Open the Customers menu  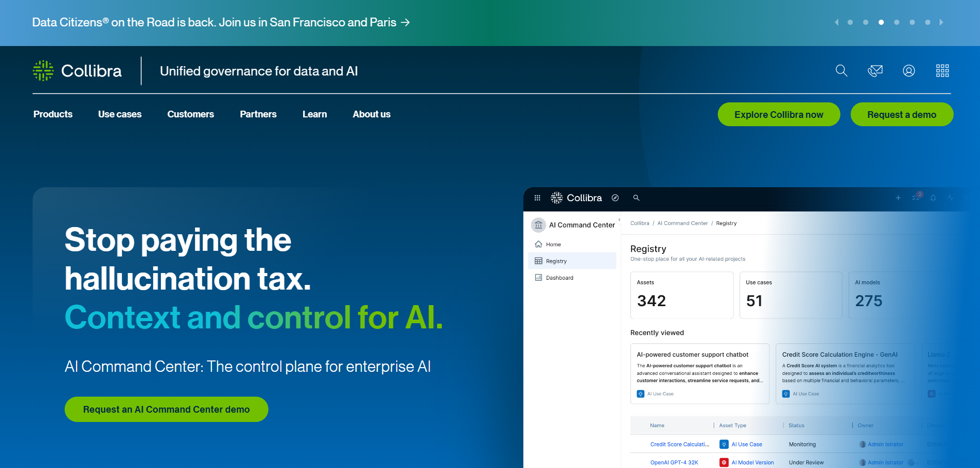click(190, 114)
